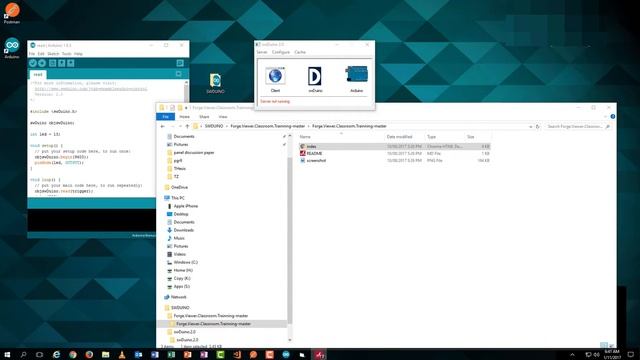Click the Open sketch icon in Arduino toolbar

(61, 63)
